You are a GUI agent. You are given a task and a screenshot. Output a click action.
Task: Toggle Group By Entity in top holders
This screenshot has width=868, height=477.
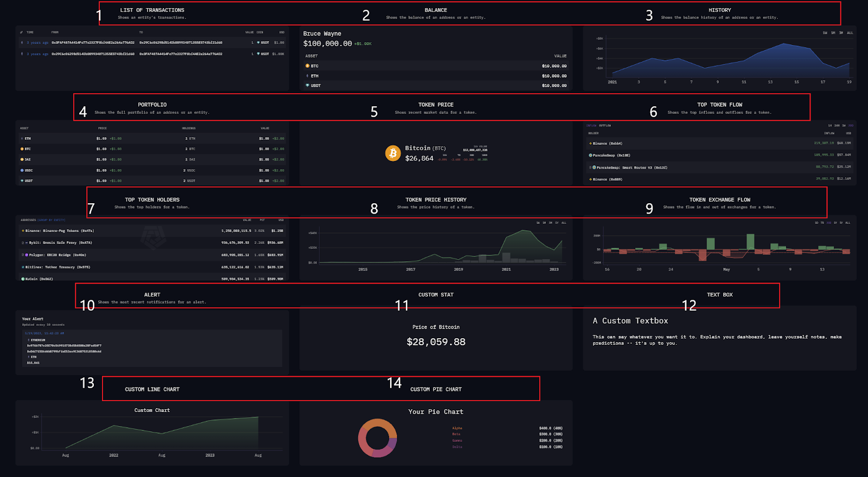(52, 220)
